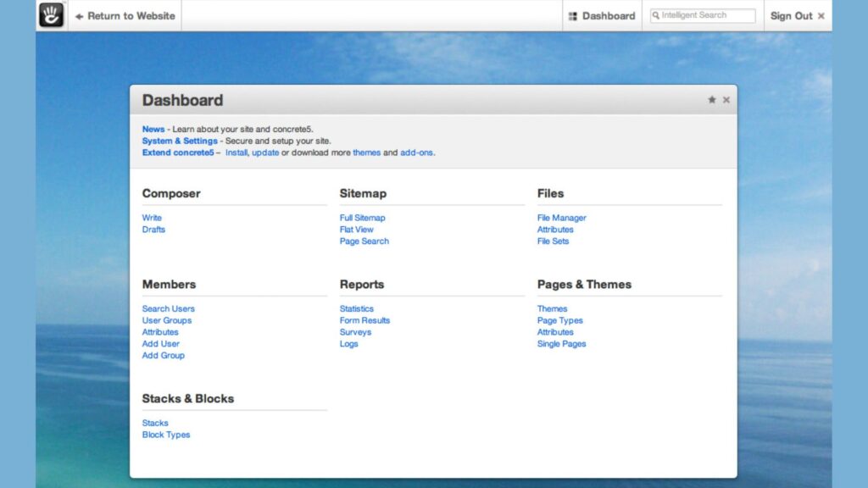The width and height of the screenshot is (868, 488).
Task: Click the Stacks & Blocks heading
Action: click(x=187, y=398)
